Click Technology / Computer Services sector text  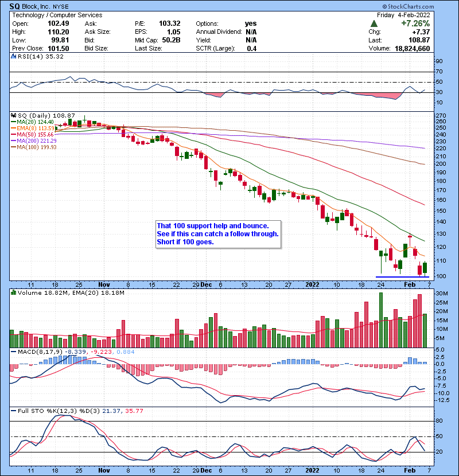click(57, 15)
